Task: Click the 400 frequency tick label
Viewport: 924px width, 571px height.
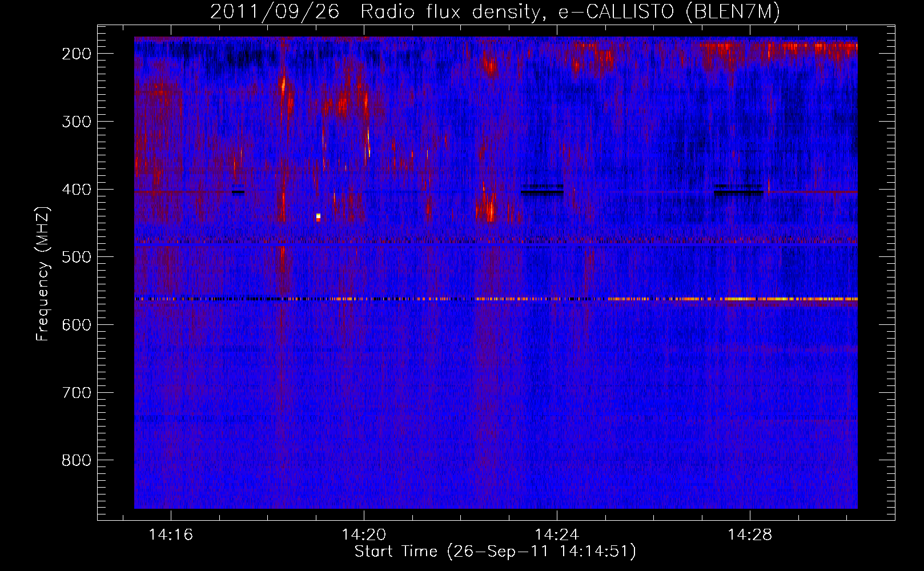Action: (x=77, y=189)
